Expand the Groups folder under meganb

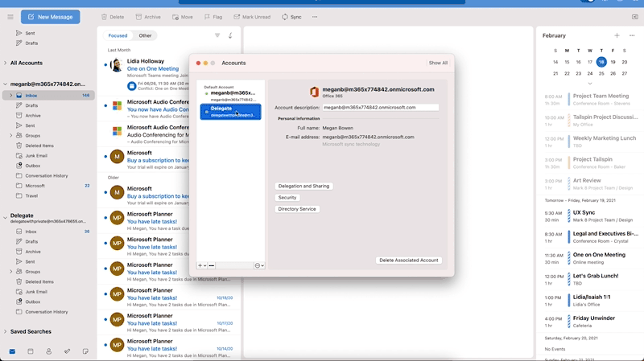pos(11,135)
